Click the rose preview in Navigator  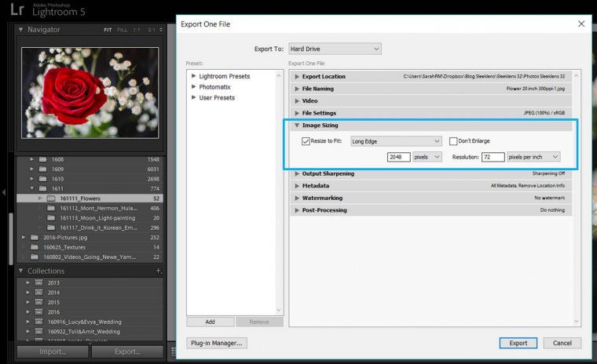(90, 93)
